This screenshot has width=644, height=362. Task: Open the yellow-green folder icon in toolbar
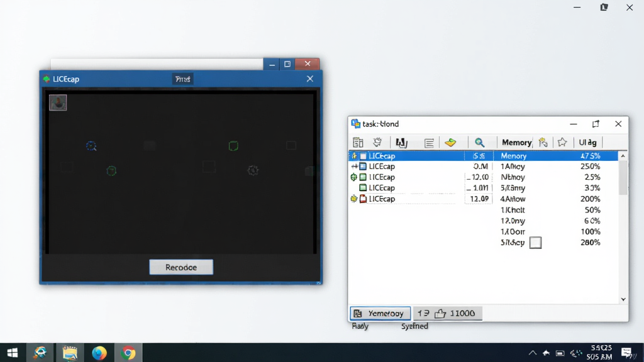(x=450, y=143)
